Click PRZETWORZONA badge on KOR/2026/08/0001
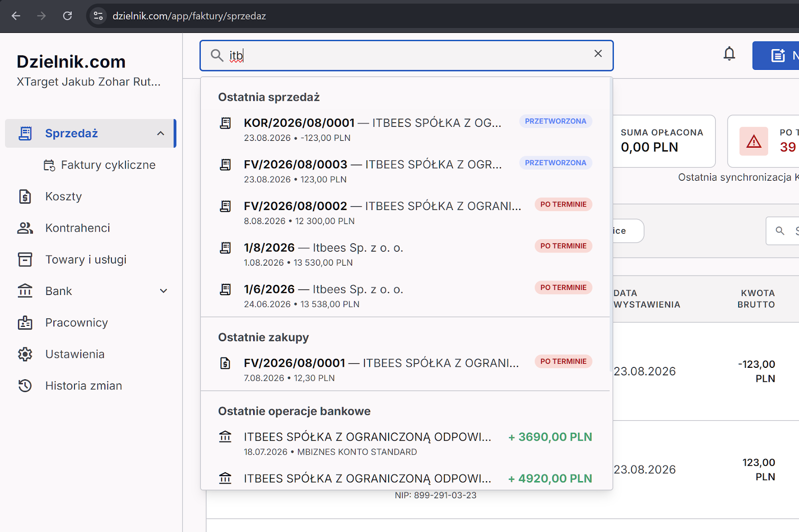 click(x=555, y=121)
